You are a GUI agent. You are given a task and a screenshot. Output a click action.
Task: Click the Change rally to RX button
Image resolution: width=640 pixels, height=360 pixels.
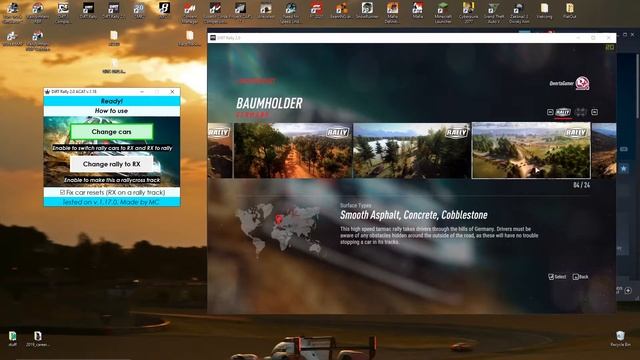111,164
